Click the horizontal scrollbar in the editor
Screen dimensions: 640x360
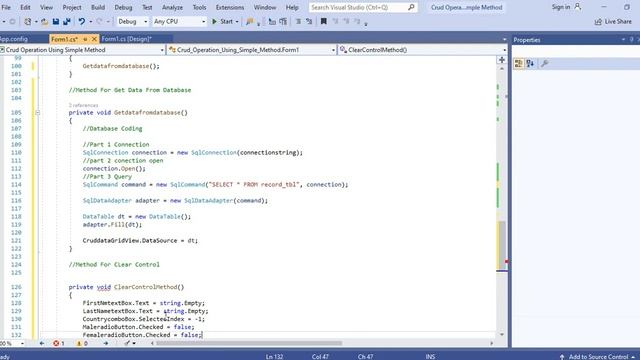pyautogui.click(x=249, y=343)
